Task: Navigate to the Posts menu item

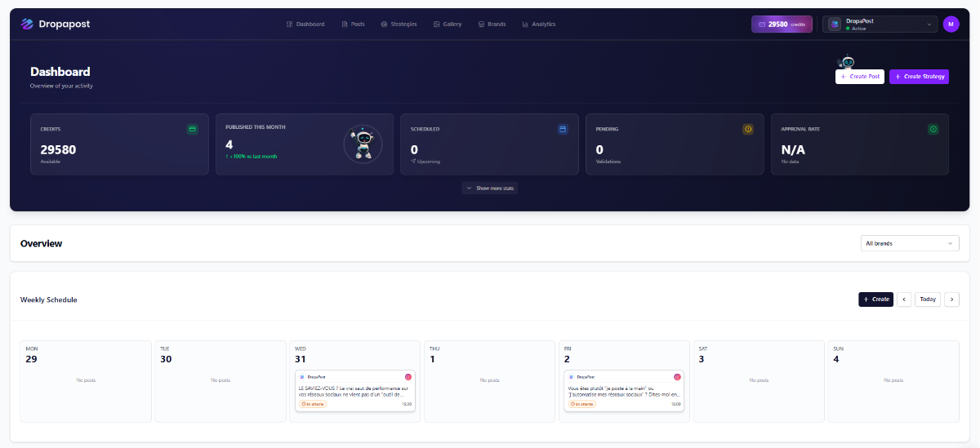Action: (x=353, y=24)
